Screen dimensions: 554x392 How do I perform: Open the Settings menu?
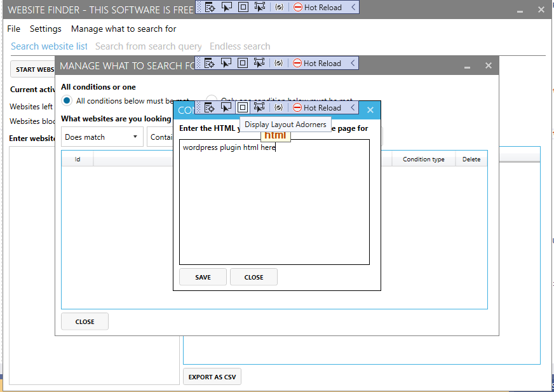tap(45, 29)
